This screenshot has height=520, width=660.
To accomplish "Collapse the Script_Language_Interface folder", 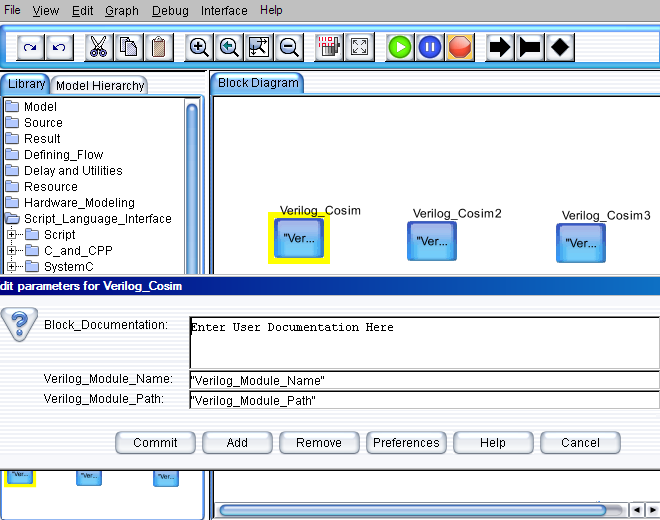I will click(x=88, y=219).
